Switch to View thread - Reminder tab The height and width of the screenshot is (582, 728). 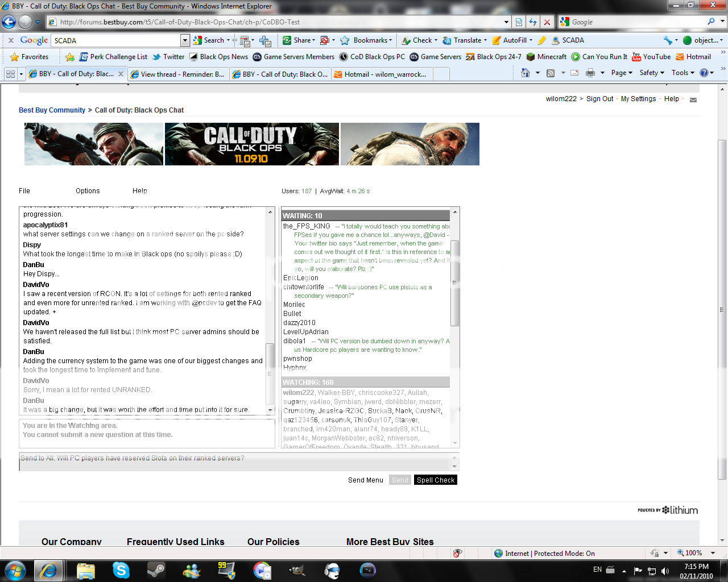[x=177, y=74]
